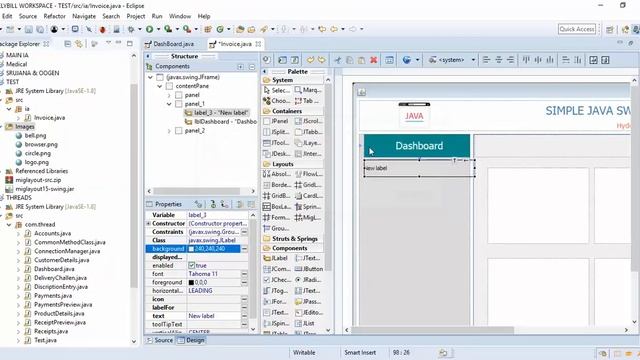Select the JCheckBox component in the Palette

pyautogui.click(x=277, y=280)
